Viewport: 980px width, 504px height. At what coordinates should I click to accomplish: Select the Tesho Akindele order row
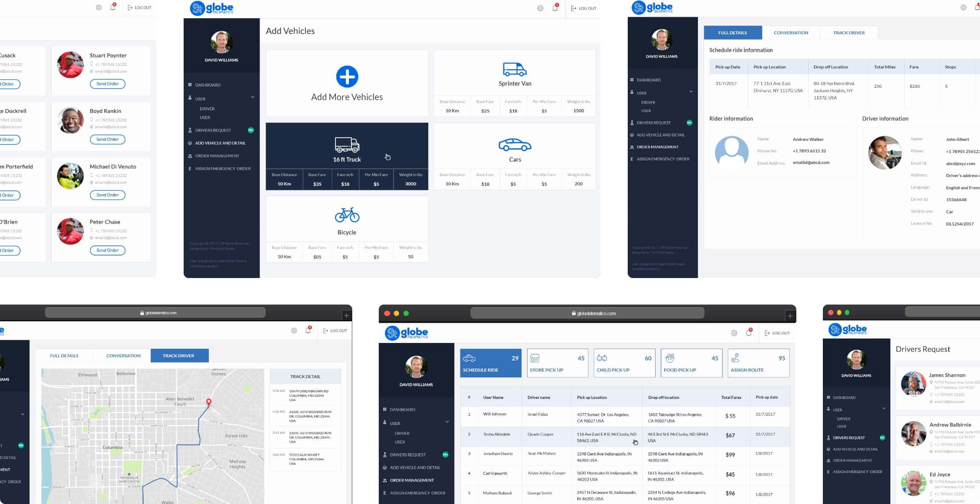(x=625, y=436)
